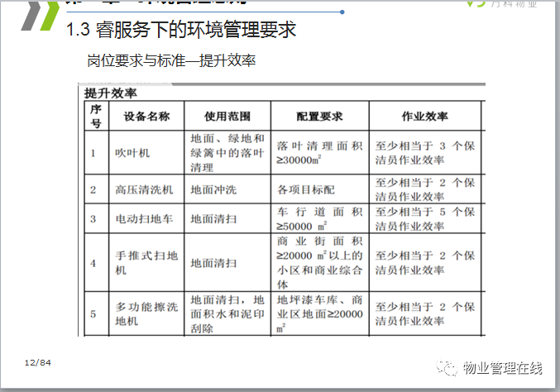Select the row number 1 cell

click(x=96, y=153)
